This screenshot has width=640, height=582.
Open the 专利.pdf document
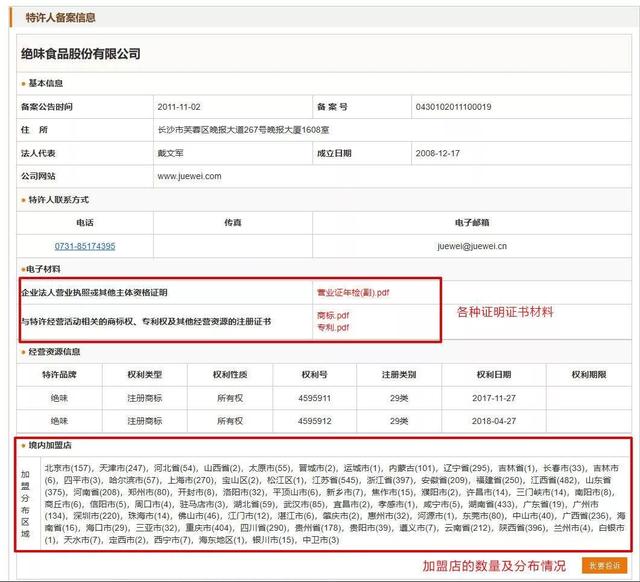pyautogui.click(x=333, y=327)
